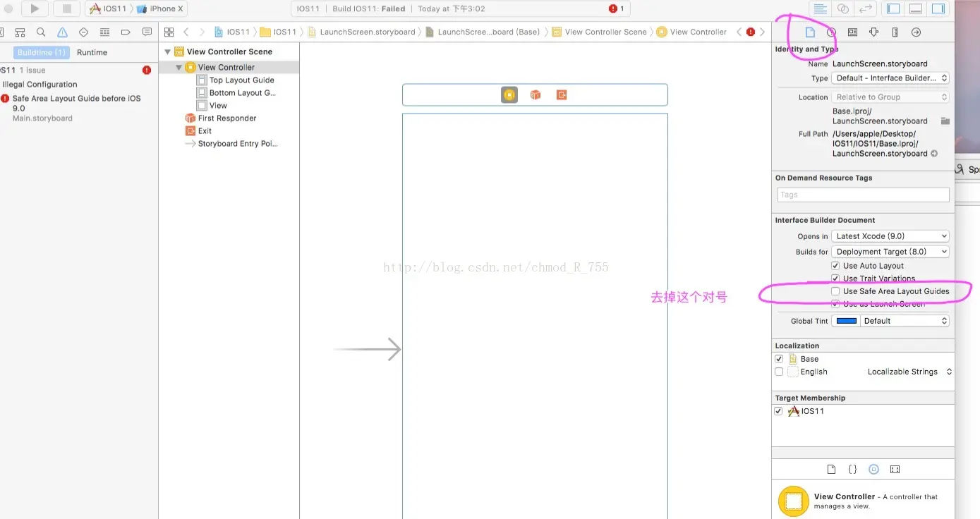Open the Attributes inspector
Screen dimensions: 980x519
click(x=873, y=32)
